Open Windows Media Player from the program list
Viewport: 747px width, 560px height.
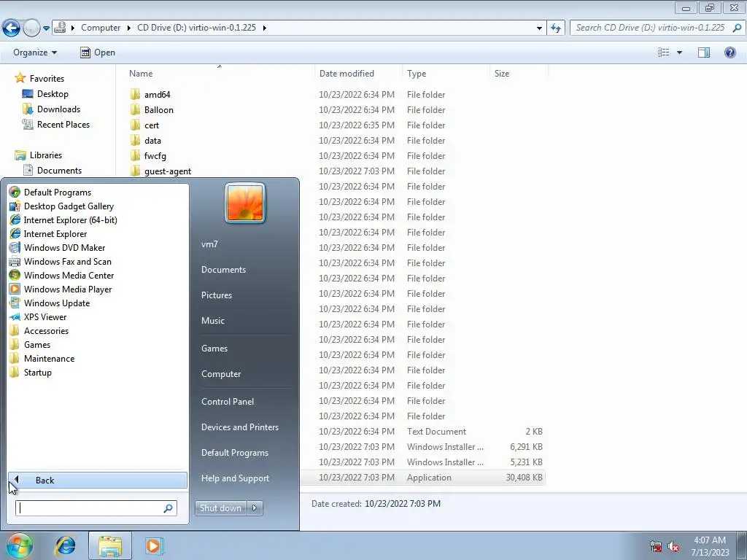[68, 289]
